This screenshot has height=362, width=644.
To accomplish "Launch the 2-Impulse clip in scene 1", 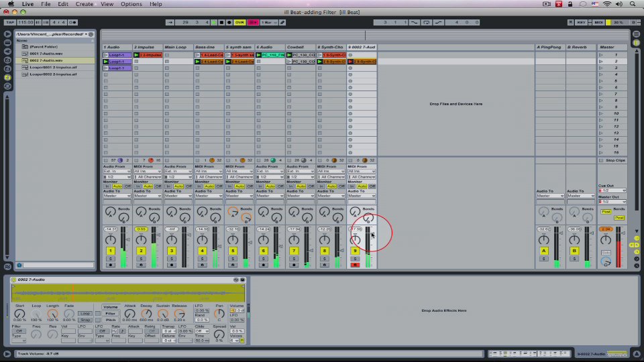I will pyautogui.click(x=136, y=55).
